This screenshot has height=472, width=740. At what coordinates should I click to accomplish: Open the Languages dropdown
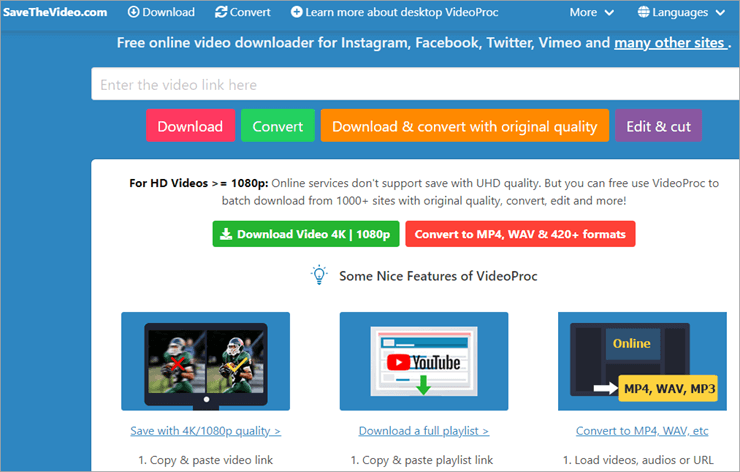[x=681, y=12]
